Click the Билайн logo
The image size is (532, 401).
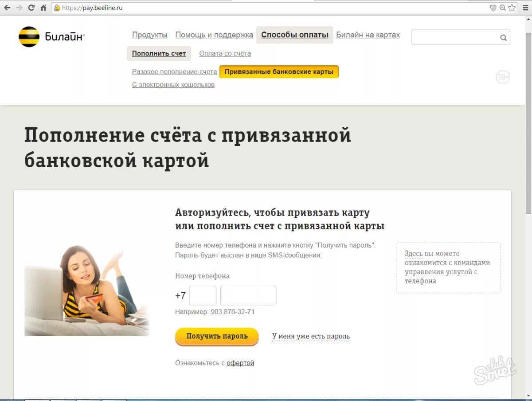[52, 37]
